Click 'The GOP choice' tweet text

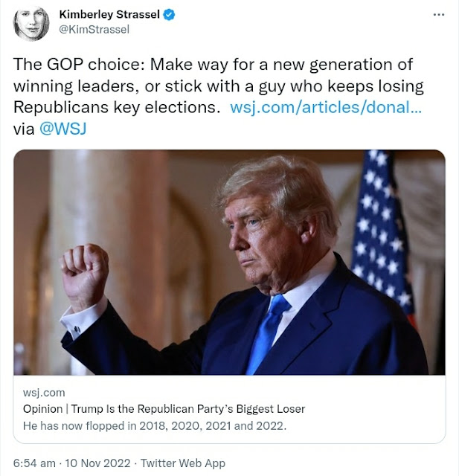[79, 65]
